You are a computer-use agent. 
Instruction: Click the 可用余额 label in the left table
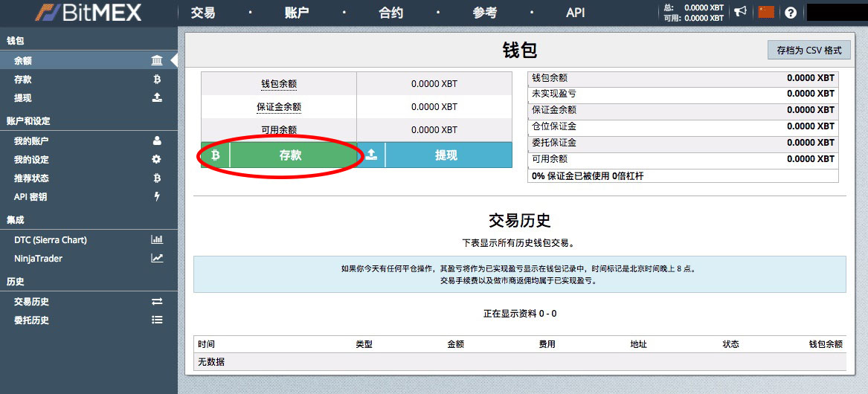coord(280,130)
